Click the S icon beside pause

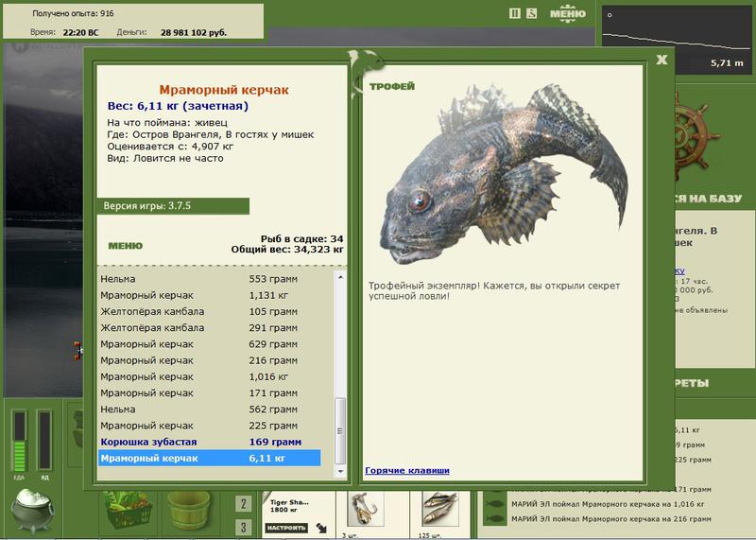point(531,13)
